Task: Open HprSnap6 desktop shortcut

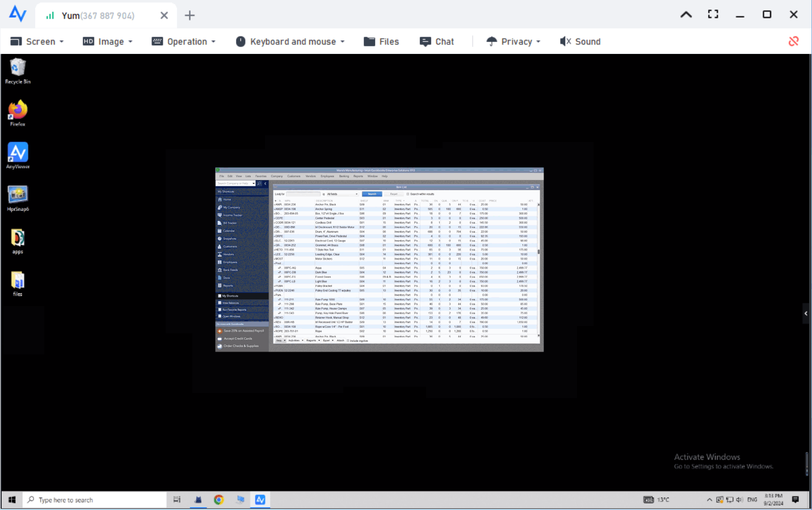Action: pyautogui.click(x=18, y=195)
